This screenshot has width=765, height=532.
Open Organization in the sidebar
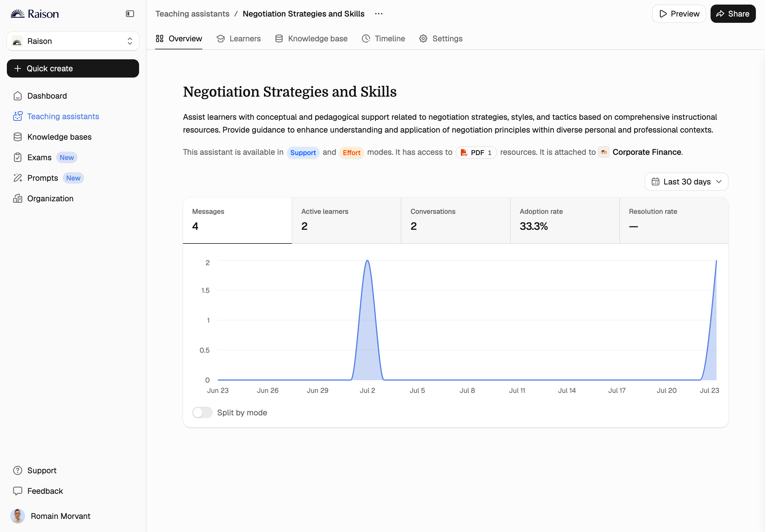[x=73, y=199]
